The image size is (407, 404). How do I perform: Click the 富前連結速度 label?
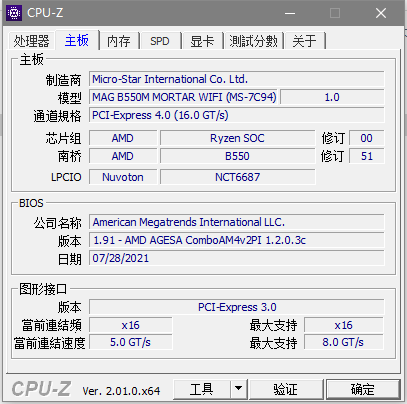[50, 343]
